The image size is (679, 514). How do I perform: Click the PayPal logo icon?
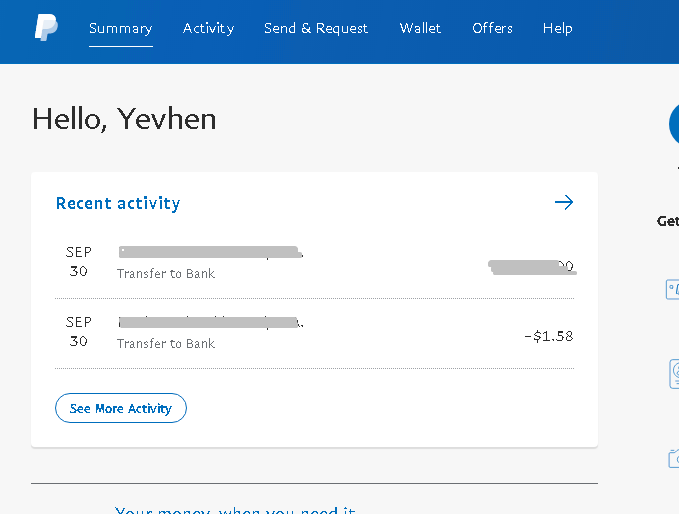tap(46, 28)
